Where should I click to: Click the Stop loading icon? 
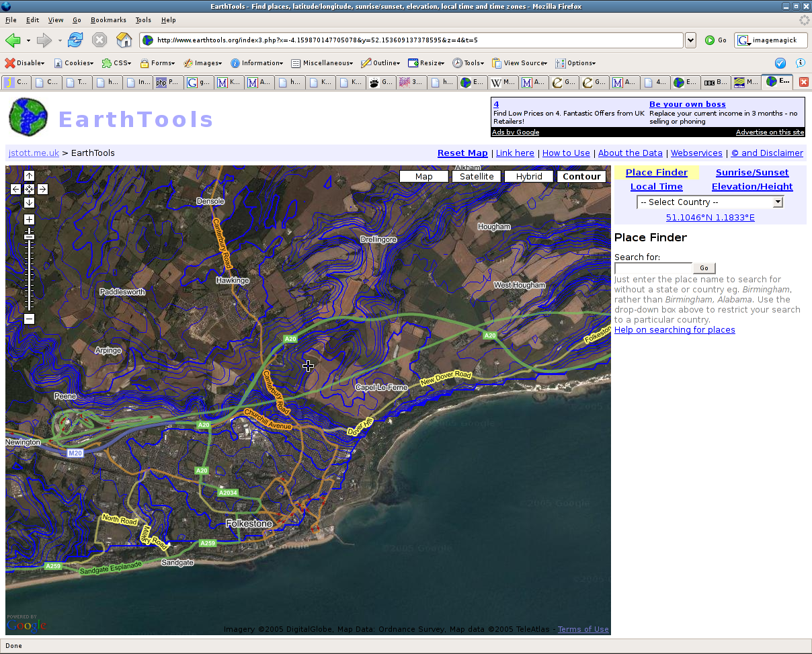tap(99, 40)
